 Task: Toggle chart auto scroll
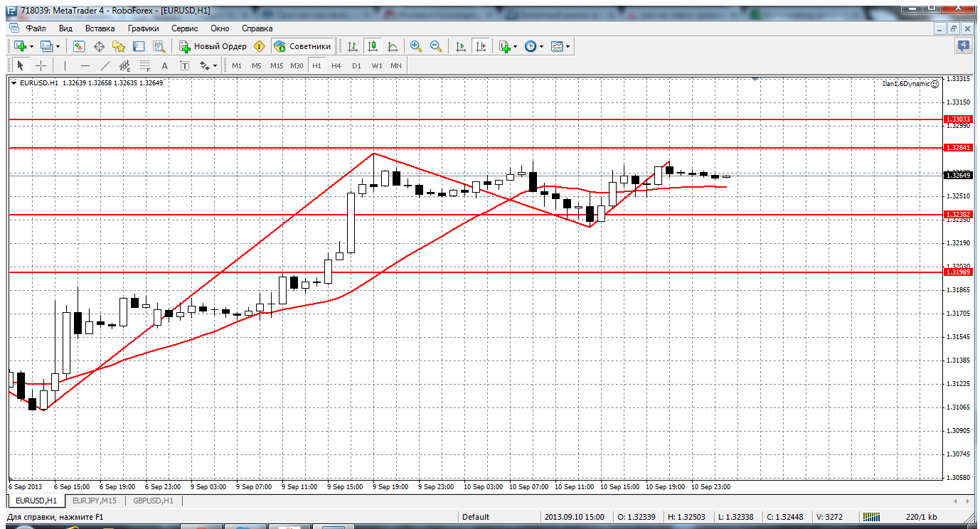(x=461, y=46)
